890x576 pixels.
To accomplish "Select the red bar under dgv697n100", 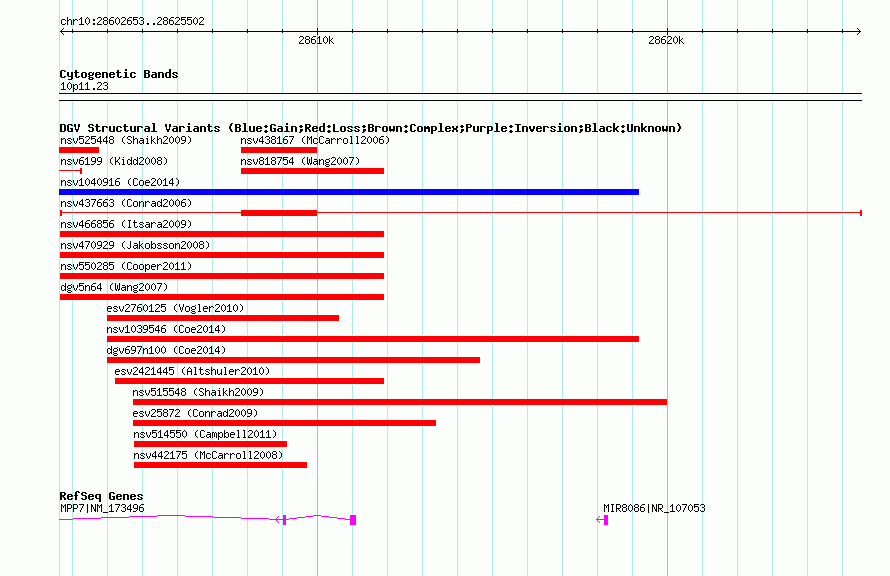I will coord(293,360).
